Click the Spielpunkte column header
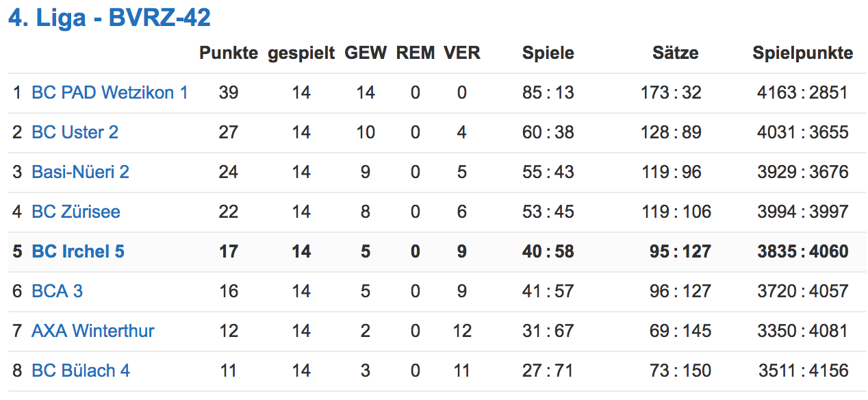This screenshot has width=868, height=400. (x=803, y=53)
